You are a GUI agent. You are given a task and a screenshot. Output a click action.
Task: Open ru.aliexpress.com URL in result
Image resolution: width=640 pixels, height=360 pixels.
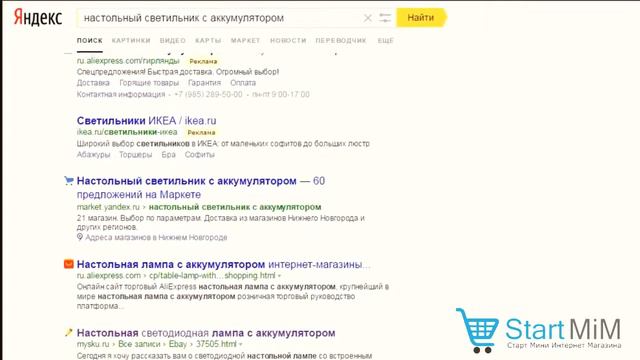pos(109,276)
